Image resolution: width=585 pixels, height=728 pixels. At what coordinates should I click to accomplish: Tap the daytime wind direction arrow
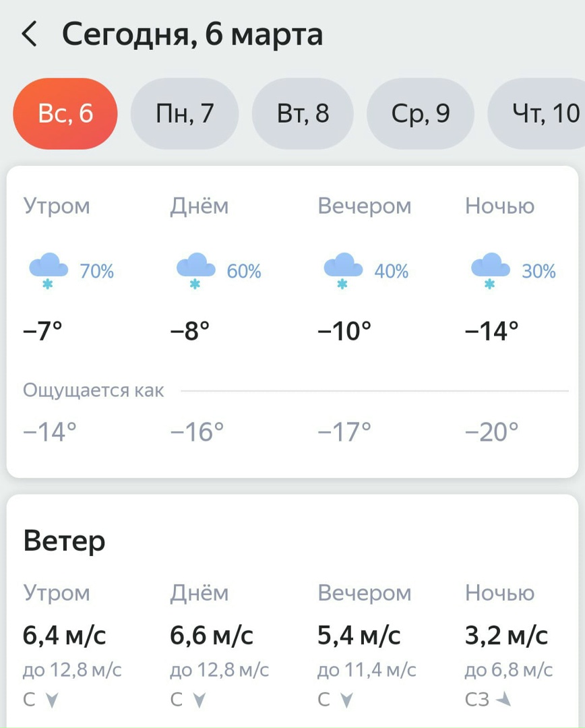[x=199, y=700]
